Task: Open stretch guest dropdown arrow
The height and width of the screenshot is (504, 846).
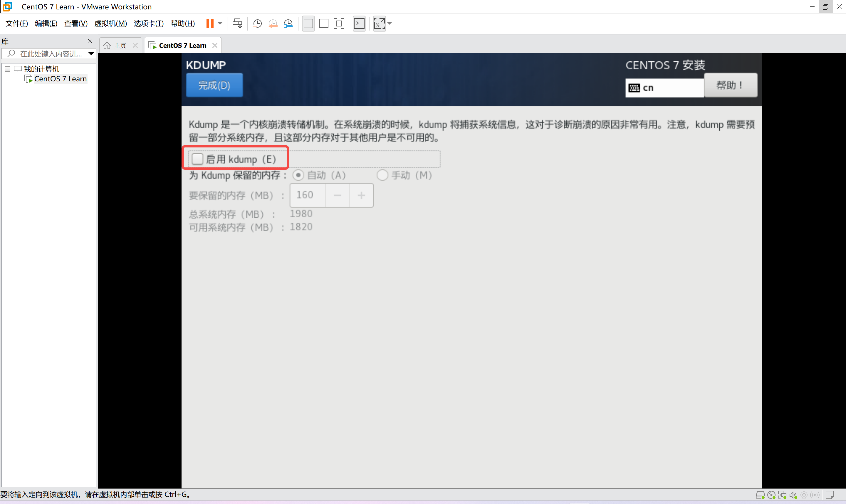Action: coord(390,23)
